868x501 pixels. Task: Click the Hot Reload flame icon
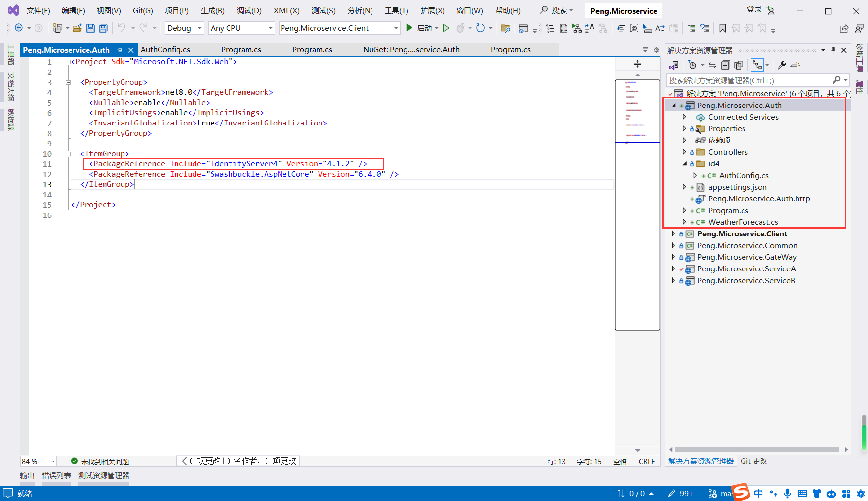(x=461, y=28)
